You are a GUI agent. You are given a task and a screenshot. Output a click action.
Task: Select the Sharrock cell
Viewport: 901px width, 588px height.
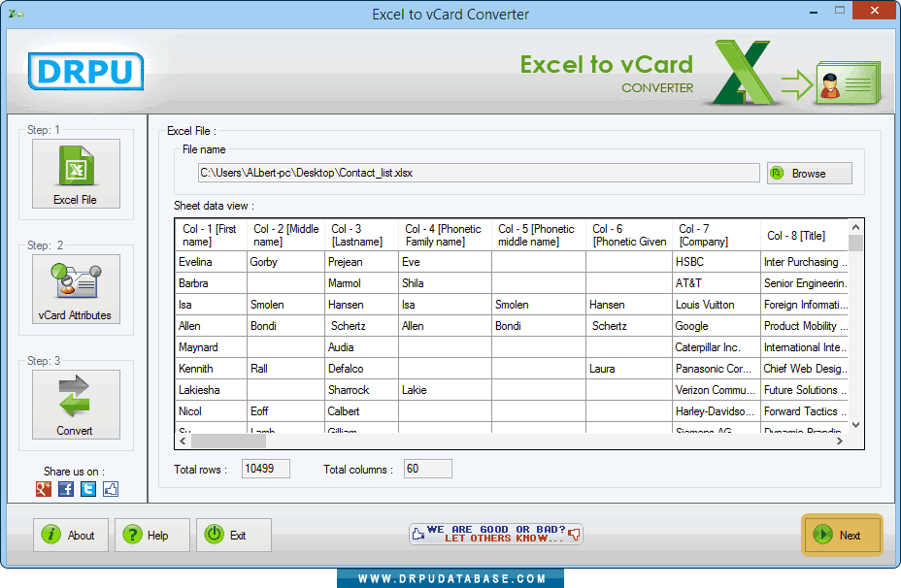point(362,389)
